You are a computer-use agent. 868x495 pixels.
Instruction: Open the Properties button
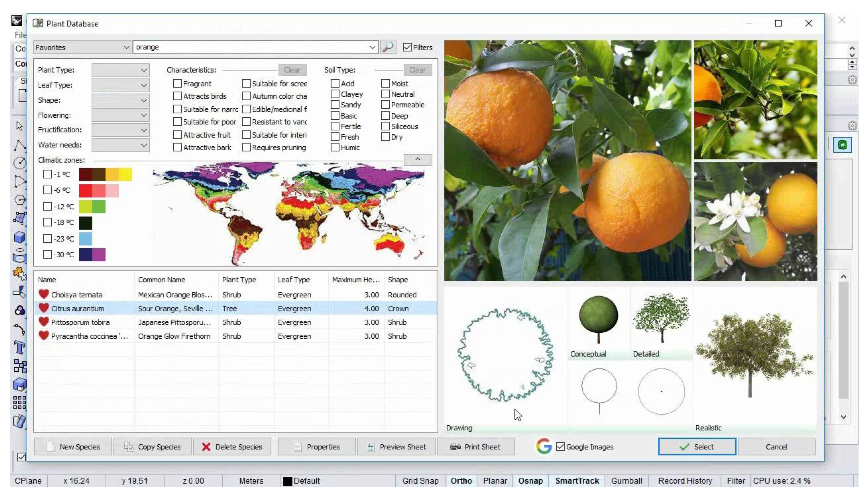point(317,446)
